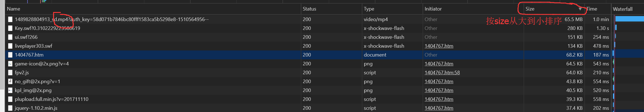The width and height of the screenshot is (644, 112).
Task: Select the game-icon@2x.png?v=4 request
Action: [42, 64]
